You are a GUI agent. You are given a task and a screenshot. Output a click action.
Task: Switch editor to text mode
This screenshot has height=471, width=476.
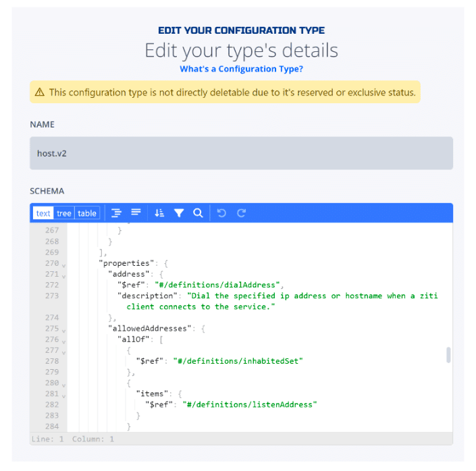[43, 213]
